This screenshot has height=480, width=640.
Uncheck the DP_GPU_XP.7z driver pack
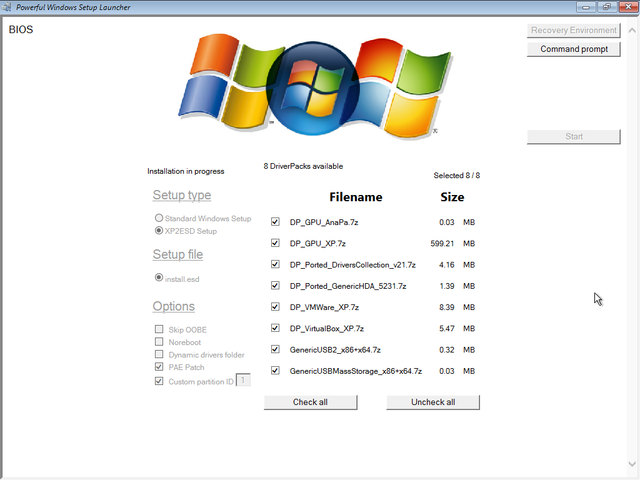(x=275, y=243)
